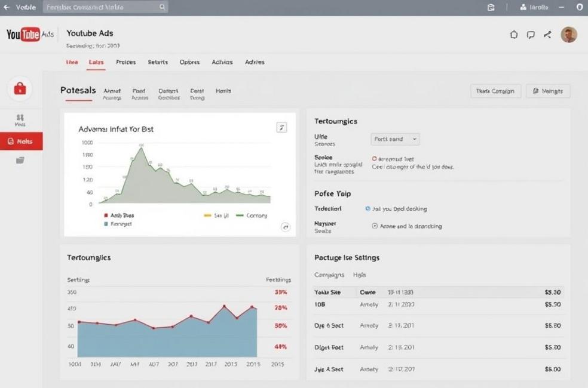Open the Laiss tab
This screenshot has height=388, width=588.
[96, 62]
